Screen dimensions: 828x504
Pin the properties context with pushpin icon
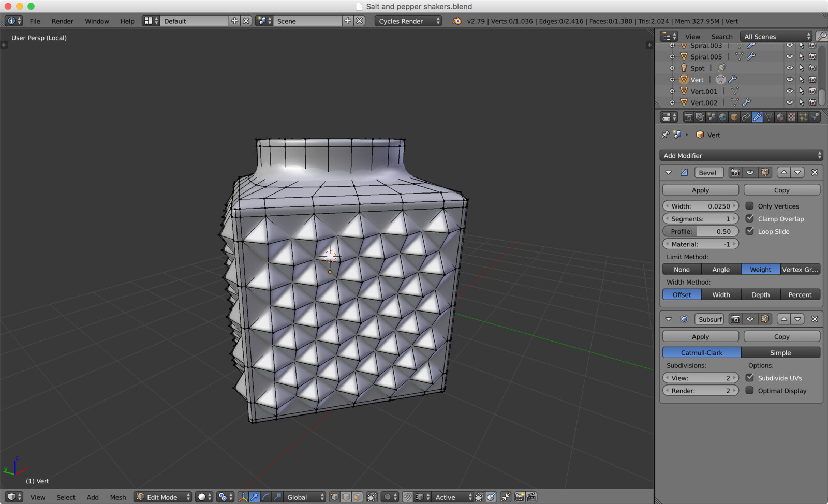click(665, 135)
